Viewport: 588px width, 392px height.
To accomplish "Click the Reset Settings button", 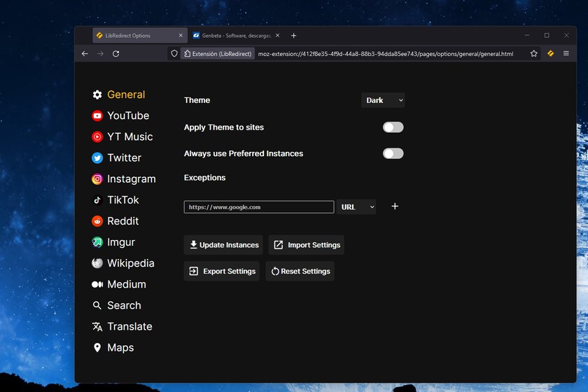I will [300, 271].
